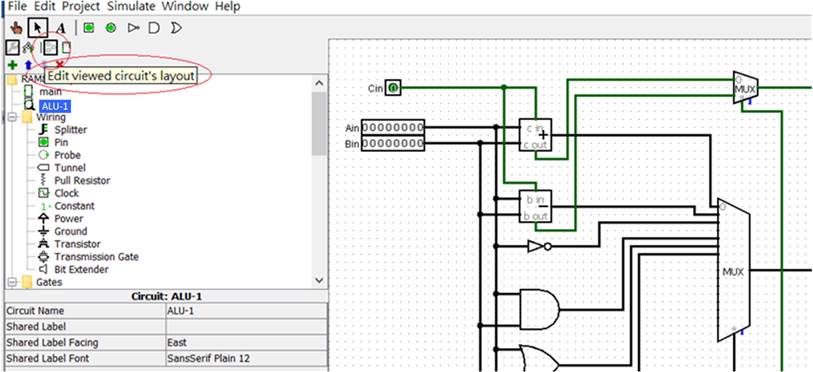Click the Circuit Name field ALU-1
This screenshot has height=372, width=813.
[247, 311]
